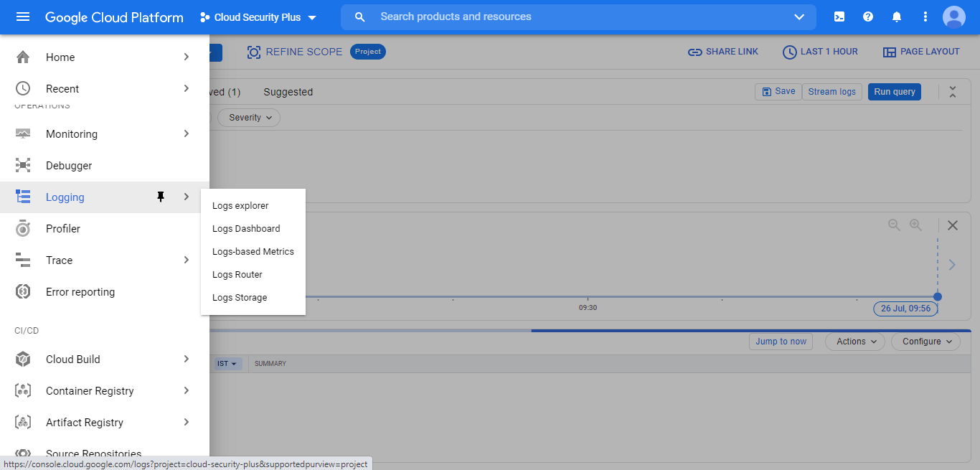Click the SHARE LINK button
Screen dimensions: 980x470
click(x=723, y=52)
